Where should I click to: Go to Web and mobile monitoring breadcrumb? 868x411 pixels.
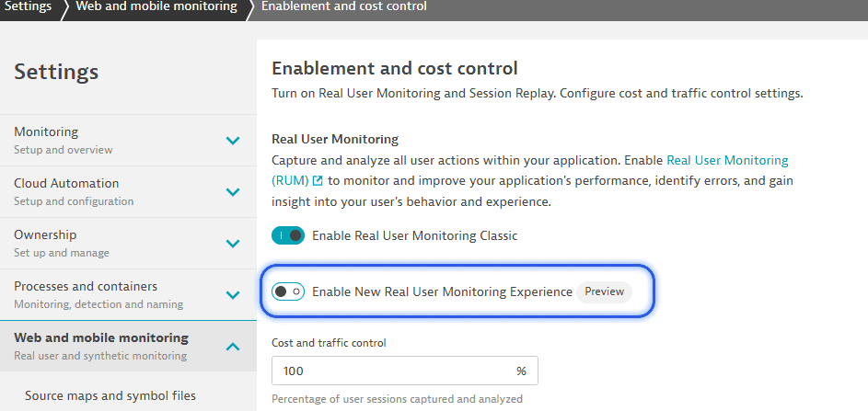(x=156, y=6)
